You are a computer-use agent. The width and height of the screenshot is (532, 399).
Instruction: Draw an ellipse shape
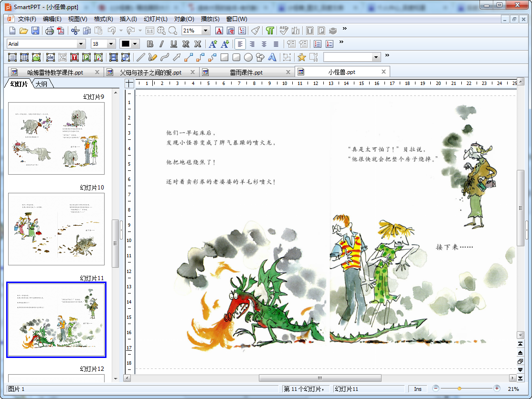248,57
